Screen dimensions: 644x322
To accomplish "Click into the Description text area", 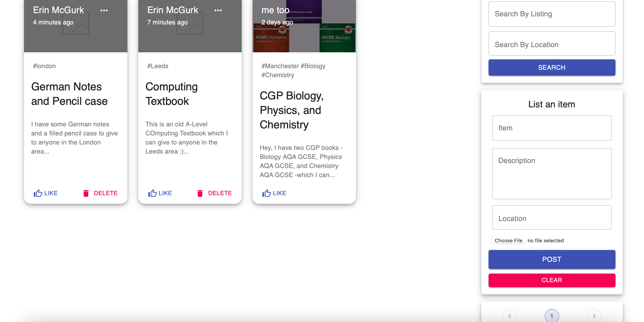I will [551, 173].
